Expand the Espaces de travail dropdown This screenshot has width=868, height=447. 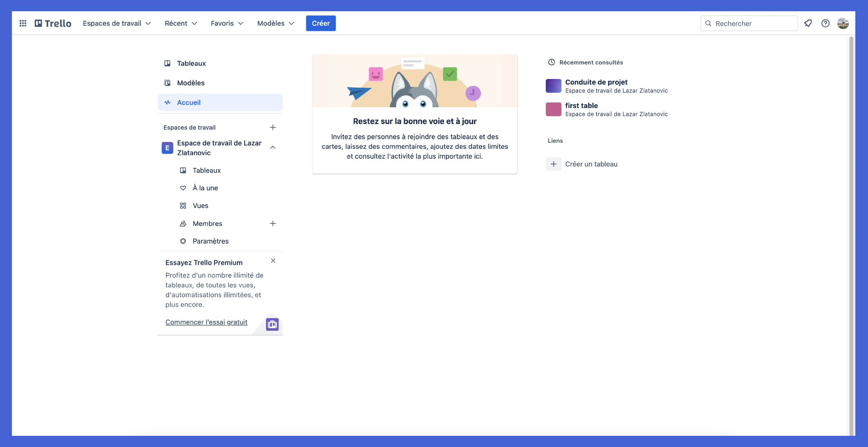(117, 23)
